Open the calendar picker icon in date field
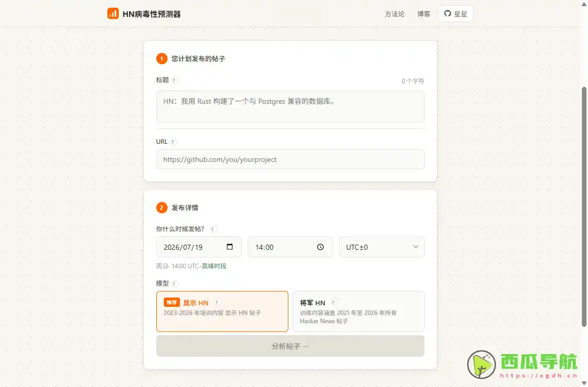Image resolution: width=588 pixels, height=387 pixels. coord(230,247)
